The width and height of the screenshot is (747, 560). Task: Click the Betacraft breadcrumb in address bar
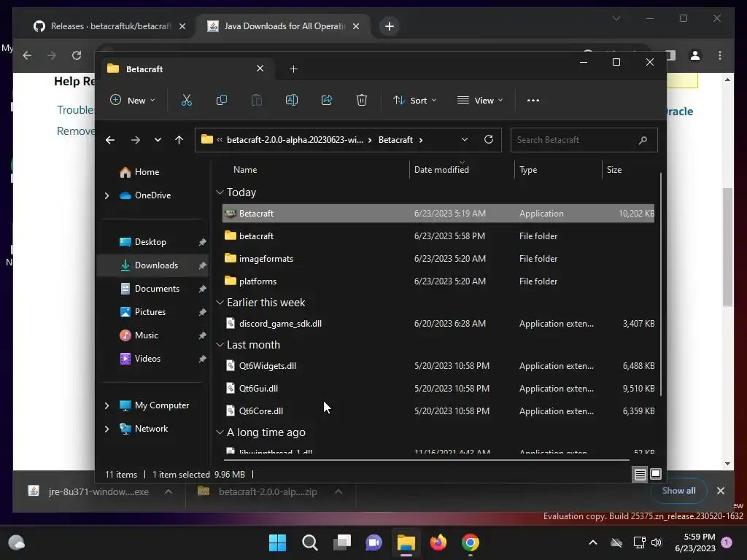395,140
